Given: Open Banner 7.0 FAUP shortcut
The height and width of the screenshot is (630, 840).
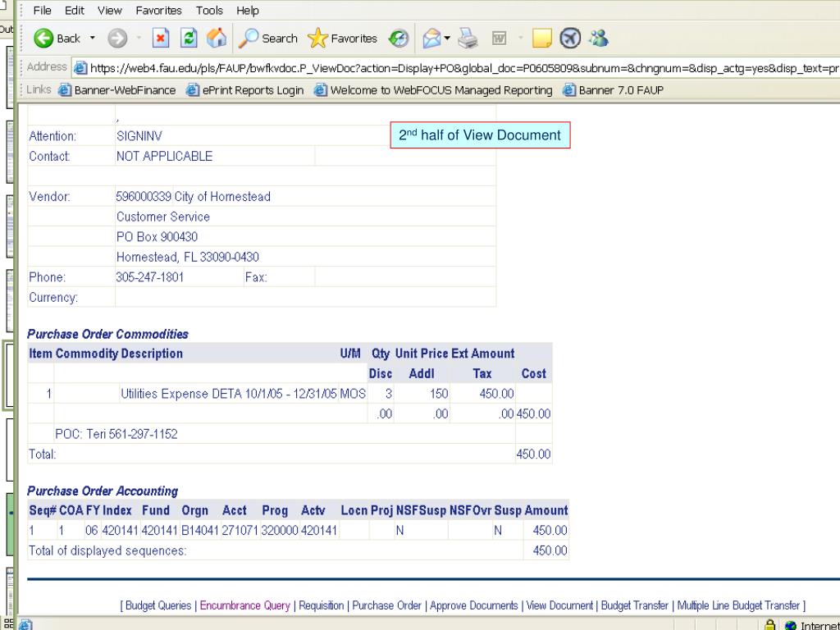Looking at the screenshot, I should click(x=613, y=90).
